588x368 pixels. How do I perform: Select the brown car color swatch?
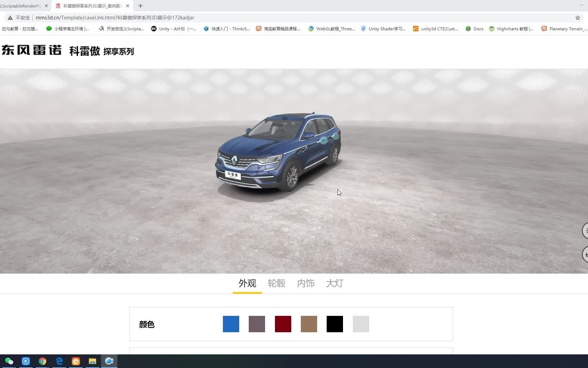(x=309, y=324)
